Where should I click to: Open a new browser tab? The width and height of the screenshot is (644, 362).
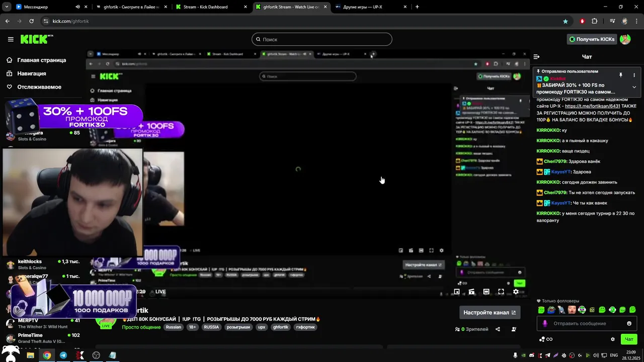point(417,7)
